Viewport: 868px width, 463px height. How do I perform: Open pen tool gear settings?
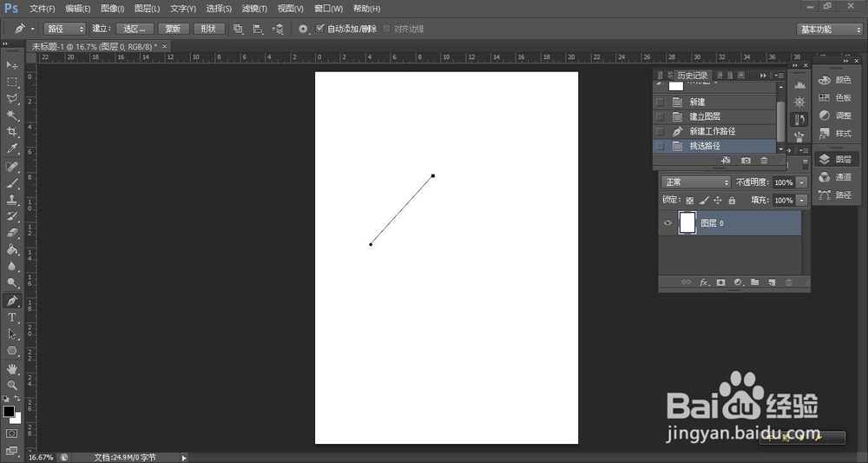click(x=303, y=29)
